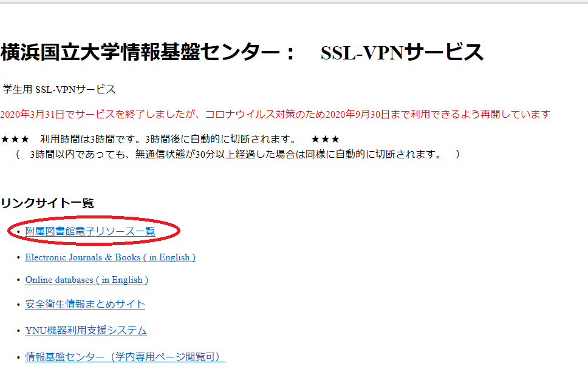This screenshot has width=588, height=372.
Task: Click the 学生用 SSL-VPNサービス text
Action: click(60, 89)
